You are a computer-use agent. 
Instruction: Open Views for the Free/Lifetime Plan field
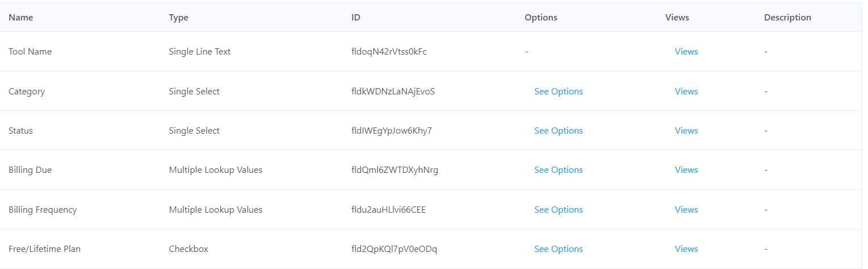686,249
